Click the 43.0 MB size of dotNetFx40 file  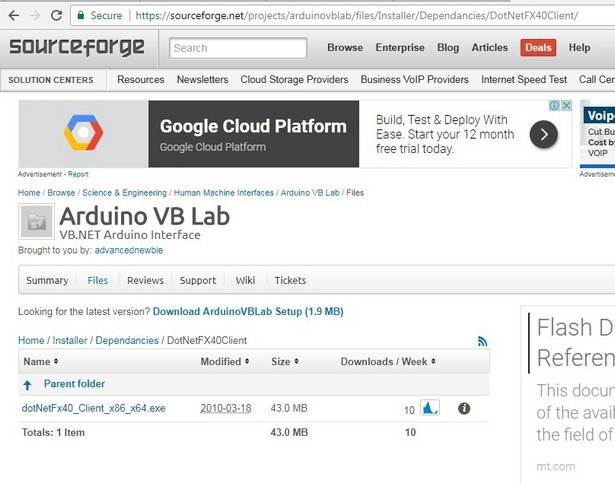coord(289,408)
